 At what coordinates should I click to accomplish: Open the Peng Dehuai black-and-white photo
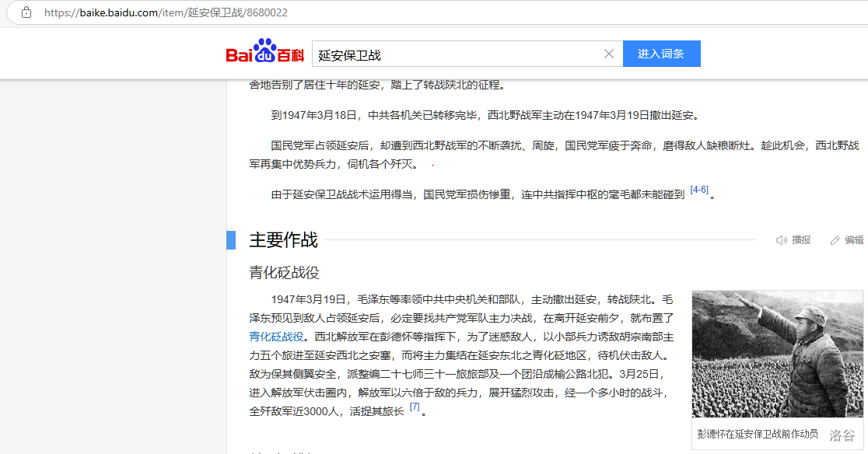click(777, 354)
